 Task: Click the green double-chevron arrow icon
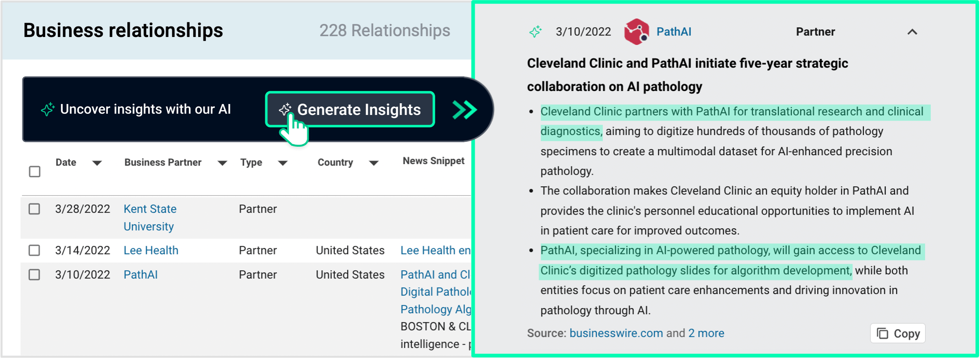[464, 110]
